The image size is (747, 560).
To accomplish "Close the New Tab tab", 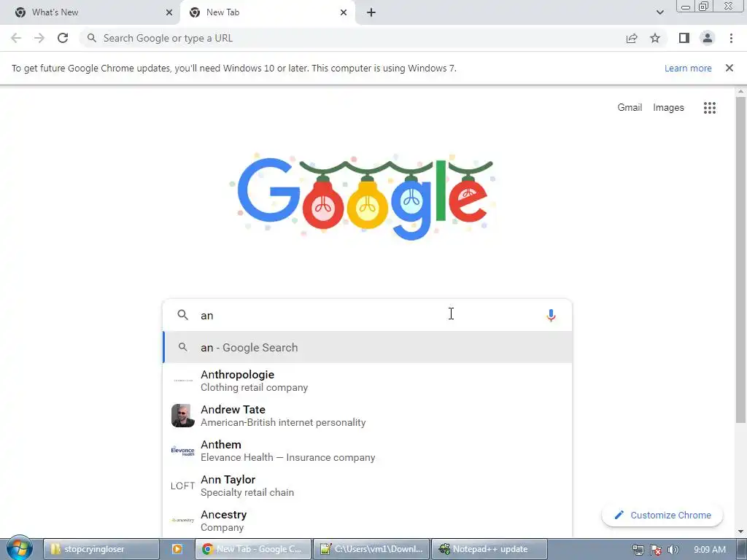I will (344, 12).
